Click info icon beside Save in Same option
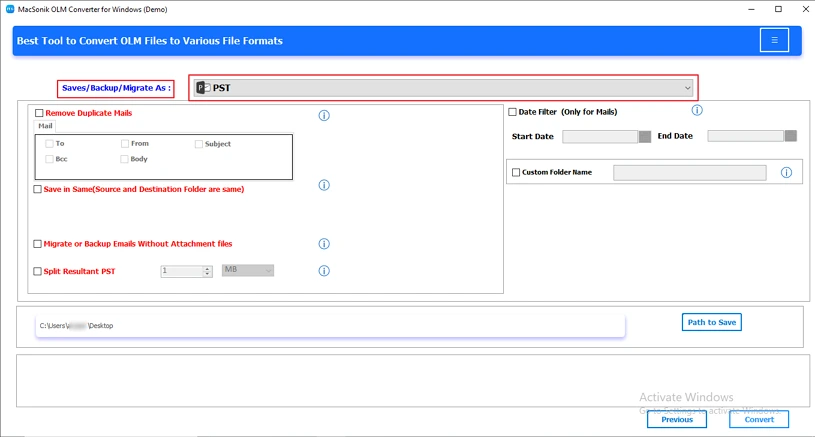 coord(324,185)
